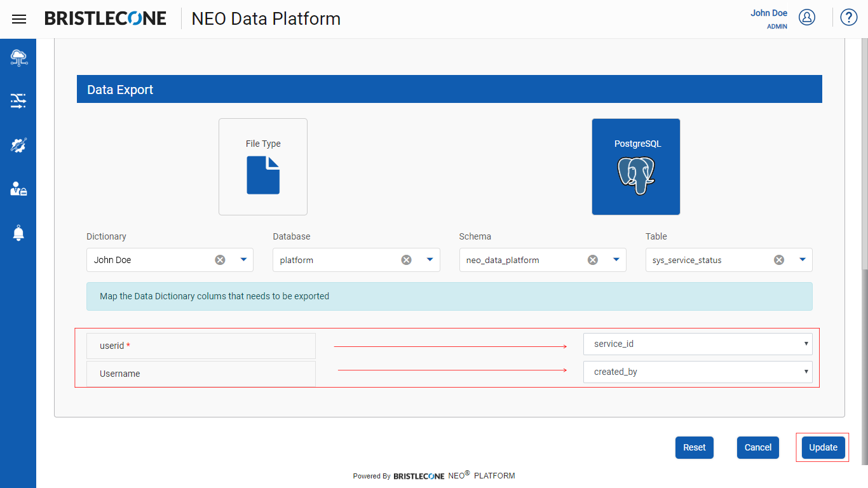Click the John Doe username in header
This screenshot has width=868, height=488.
point(769,13)
